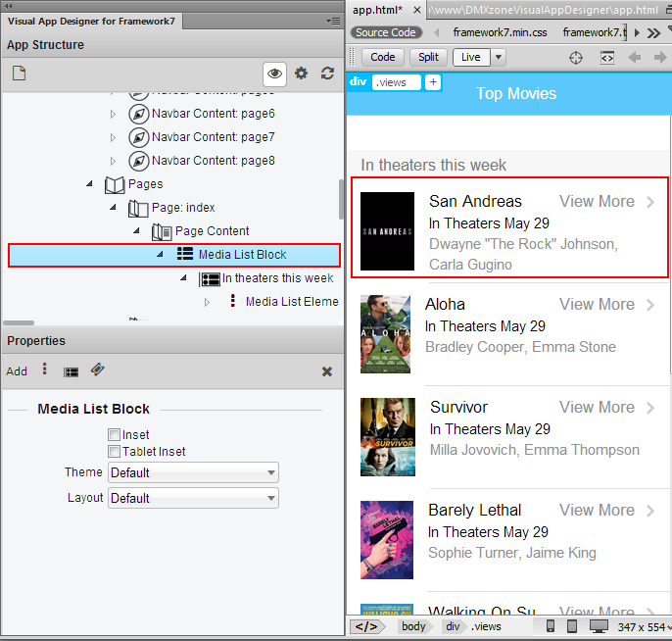
Task: Click View More for San Andreas
Action: click(597, 201)
